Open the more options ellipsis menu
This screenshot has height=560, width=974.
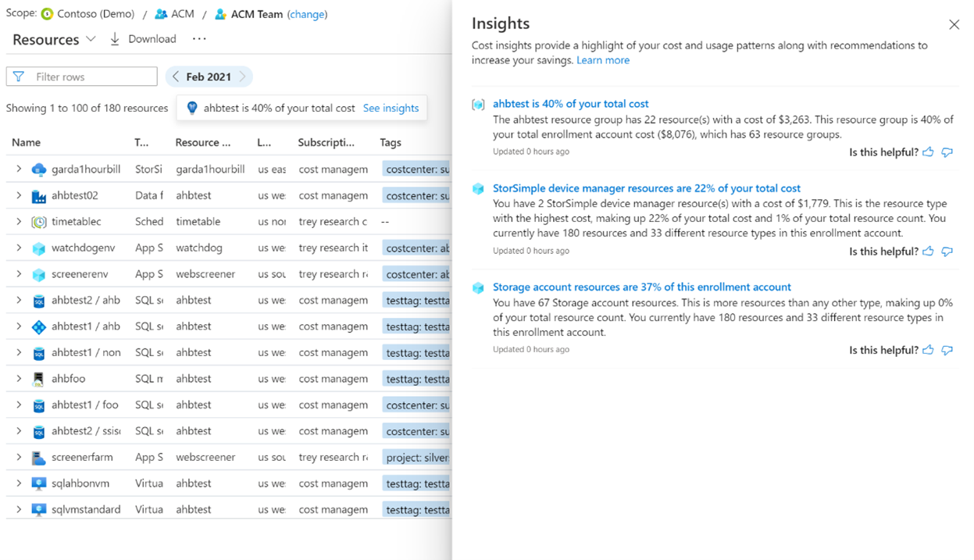coord(199,39)
